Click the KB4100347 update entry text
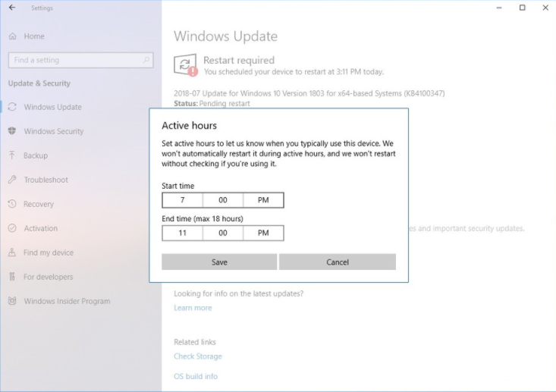Screen dimensions: 556x392 [309, 93]
